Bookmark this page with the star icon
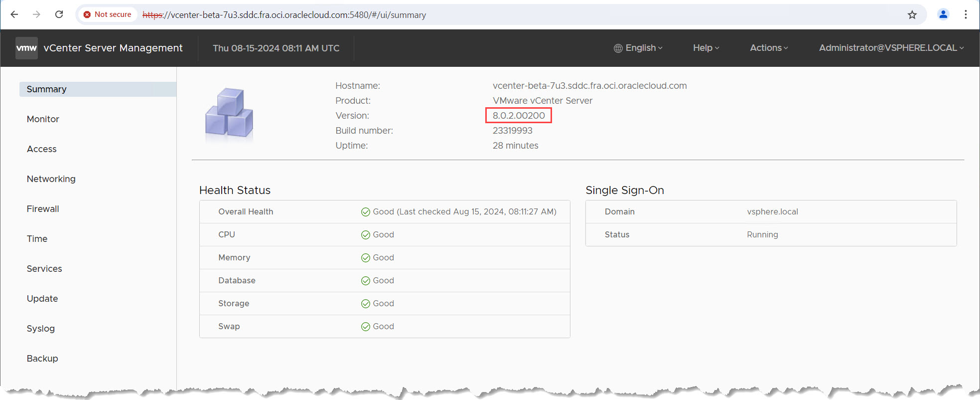 pyautogui.click(x=912, y=14)
